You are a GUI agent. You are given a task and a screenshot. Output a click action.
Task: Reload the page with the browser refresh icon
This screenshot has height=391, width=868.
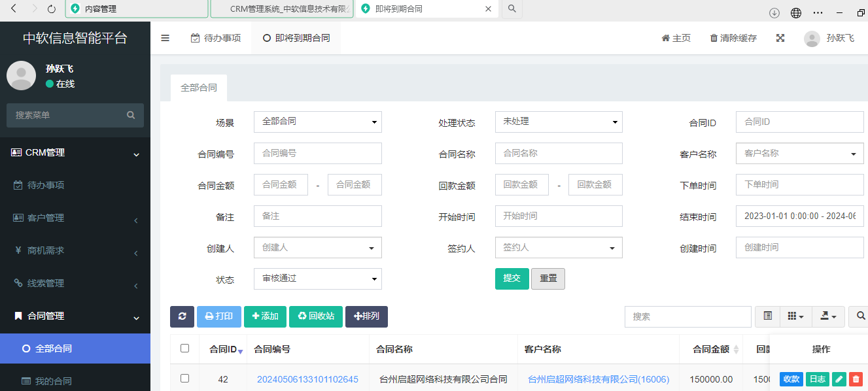(52, 9)
